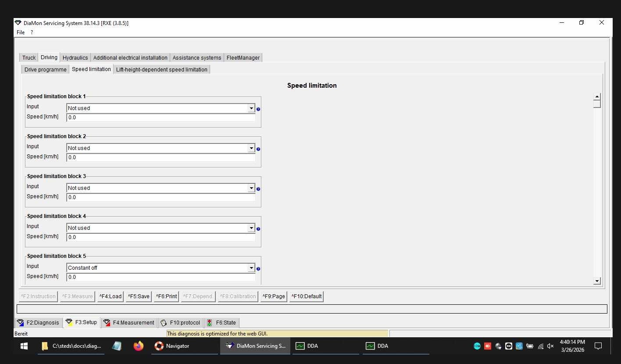Open the F6:State tab
Screen dimensions: 621x364
point(221,323)
